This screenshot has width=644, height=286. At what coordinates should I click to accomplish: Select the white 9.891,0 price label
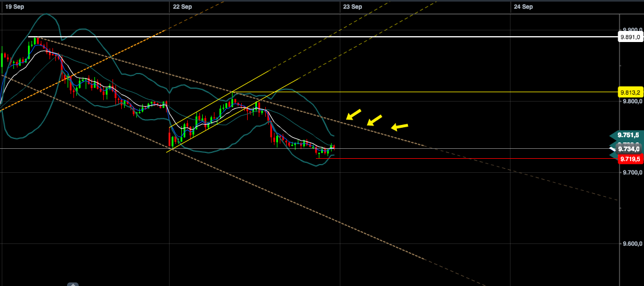(630, 37)
